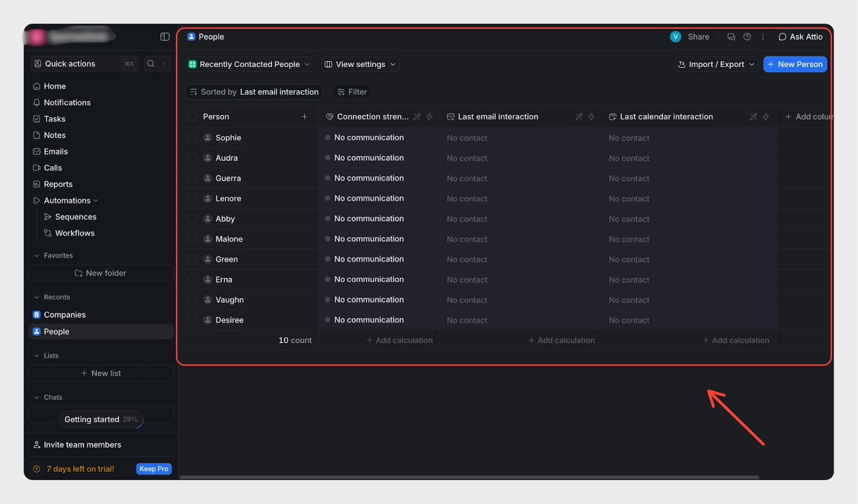
Task: Click the Getting started progress indicator
Action: [101, 419]
